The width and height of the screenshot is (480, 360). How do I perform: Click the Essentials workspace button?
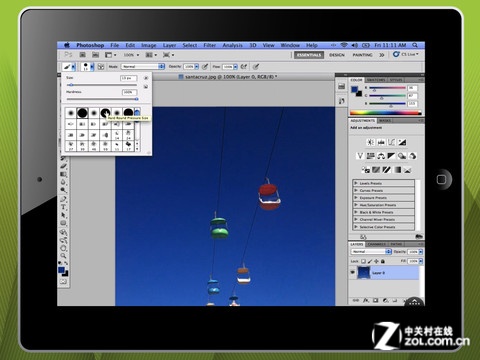click(x=309, y=55)
